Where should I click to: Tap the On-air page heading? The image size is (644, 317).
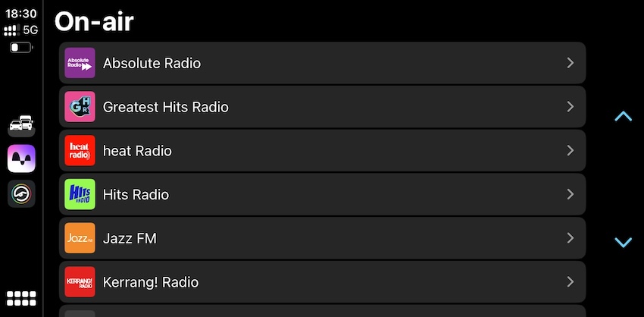[x=94, y=21]
